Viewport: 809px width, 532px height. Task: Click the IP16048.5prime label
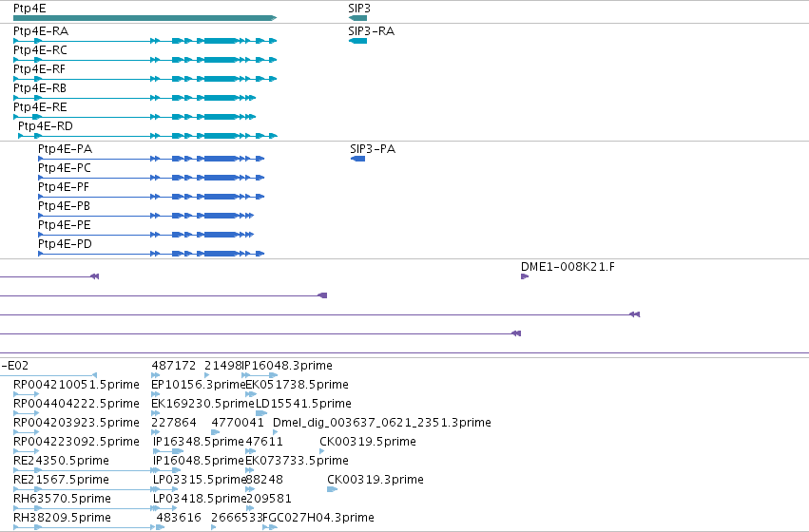tap(198, 461)
